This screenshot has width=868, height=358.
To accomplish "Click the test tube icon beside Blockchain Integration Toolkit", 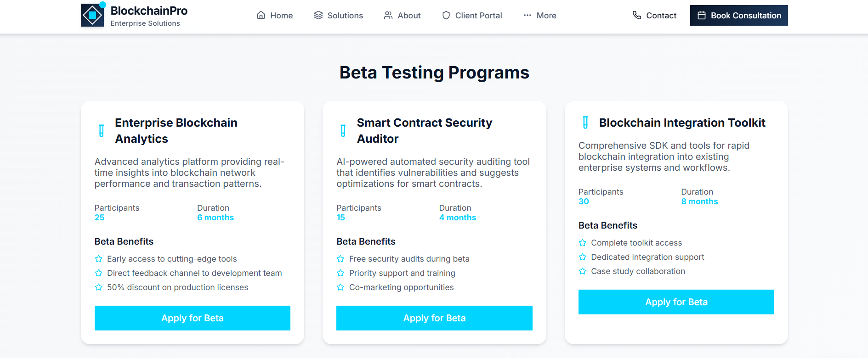I will 585,123.
